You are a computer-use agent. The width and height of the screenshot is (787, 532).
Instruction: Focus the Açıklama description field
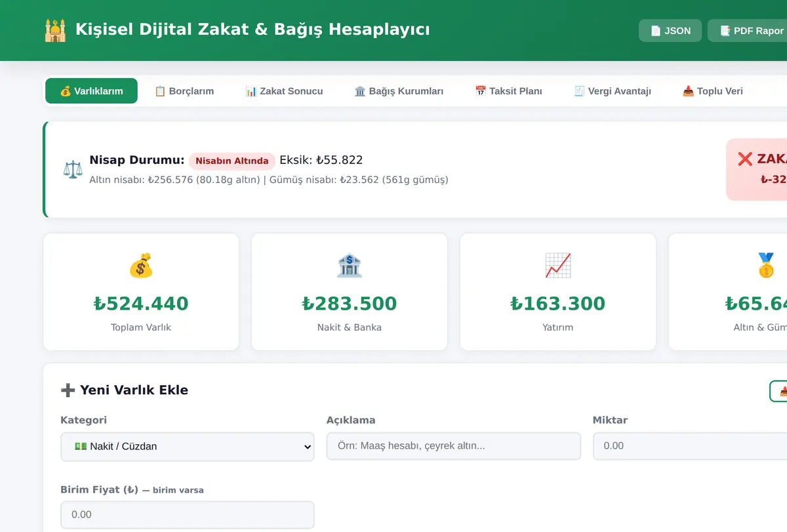pos(454,446)
